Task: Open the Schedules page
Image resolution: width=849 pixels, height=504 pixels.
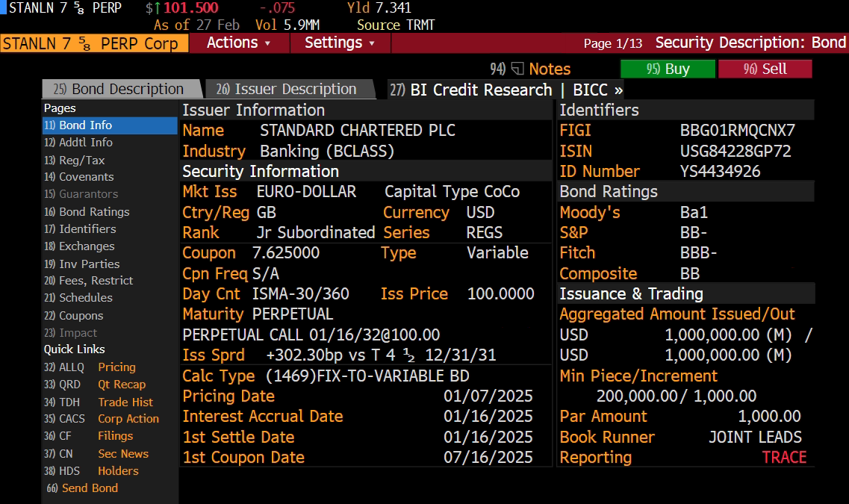Action: (x=78, y=298)
